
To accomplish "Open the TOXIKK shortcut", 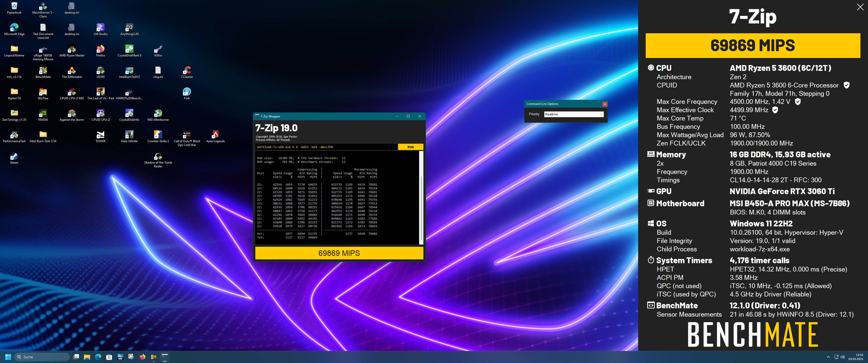I will click(x=100, y=137).
